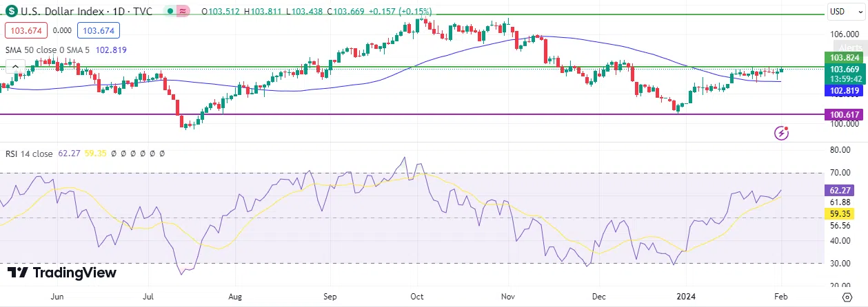Open chart settings gear in bottom corner

coord(847,297)
